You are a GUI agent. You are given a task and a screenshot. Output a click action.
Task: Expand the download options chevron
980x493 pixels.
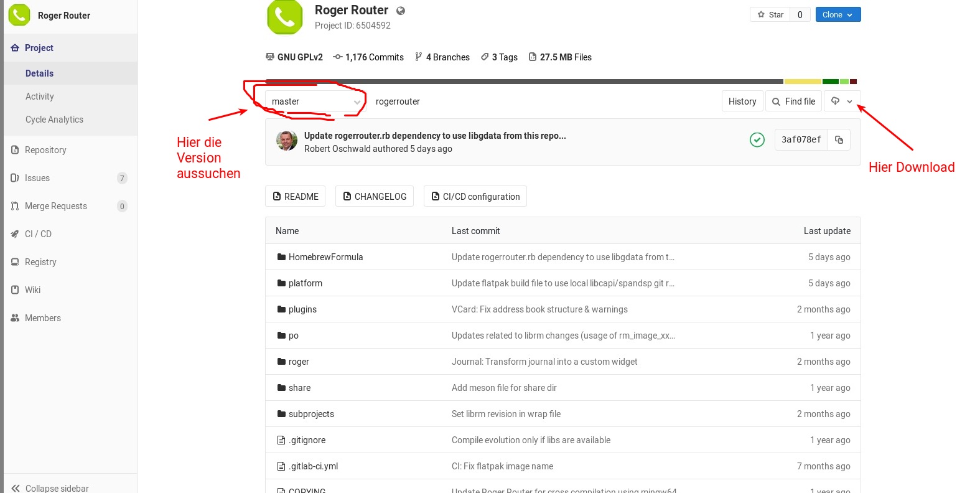[850, 101]
